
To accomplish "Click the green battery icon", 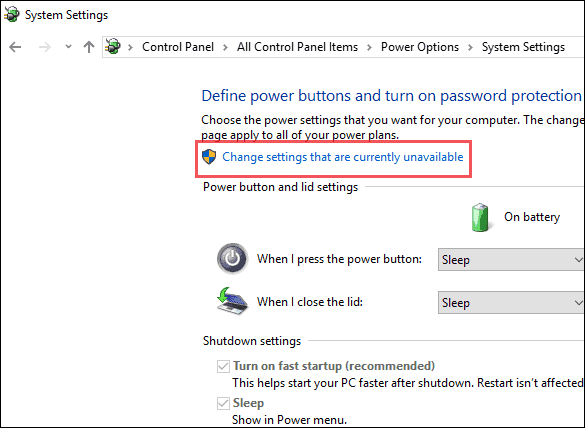I will [x=480, y=218].
